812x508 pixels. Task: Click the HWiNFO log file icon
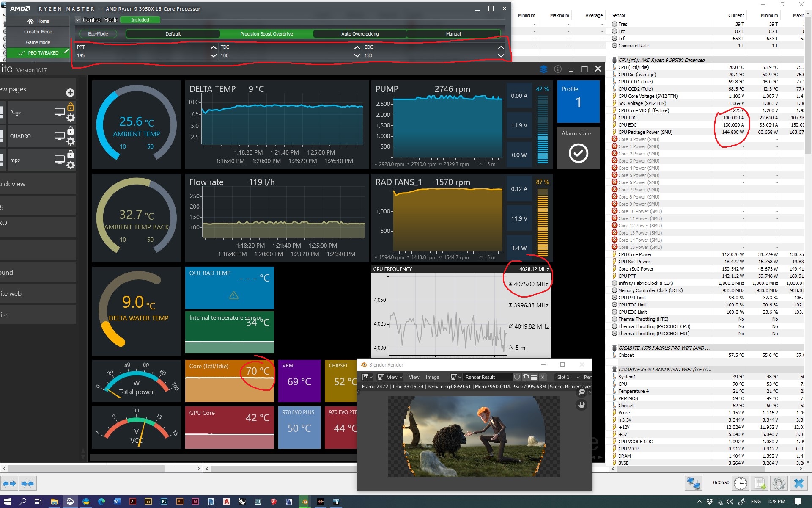pos(760,483)
